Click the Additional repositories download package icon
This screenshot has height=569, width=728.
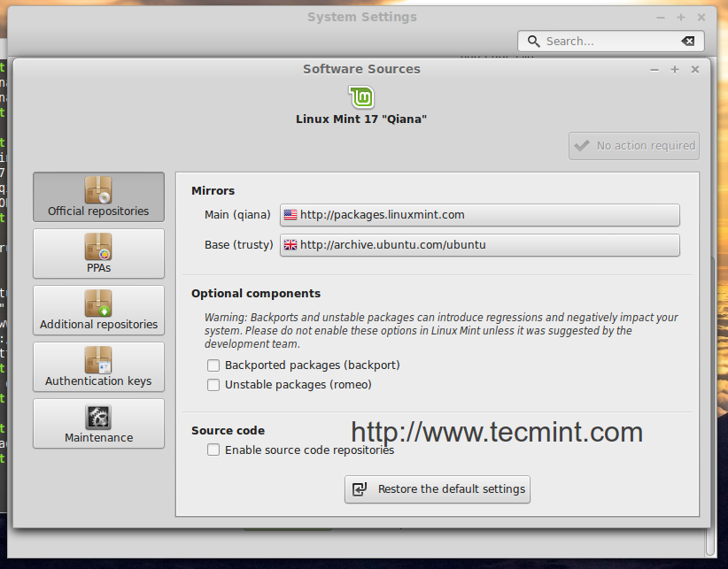coord(98,304)
